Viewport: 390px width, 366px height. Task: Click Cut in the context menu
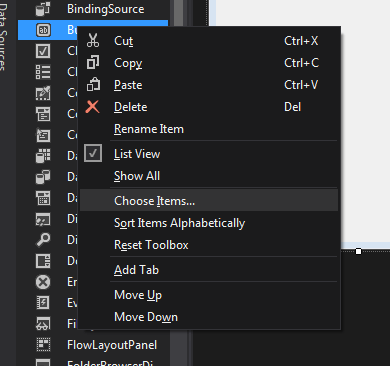pos(209,41)
